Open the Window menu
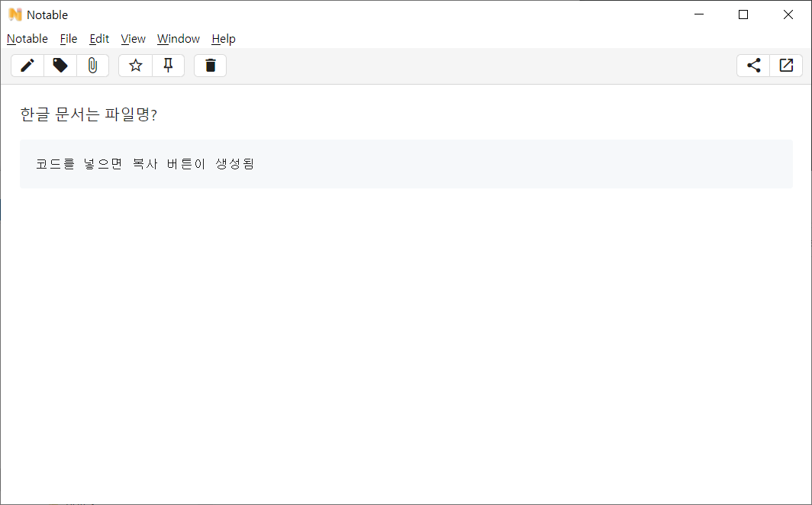The width and height of the screenshot is (812, 505). [178, 39]
